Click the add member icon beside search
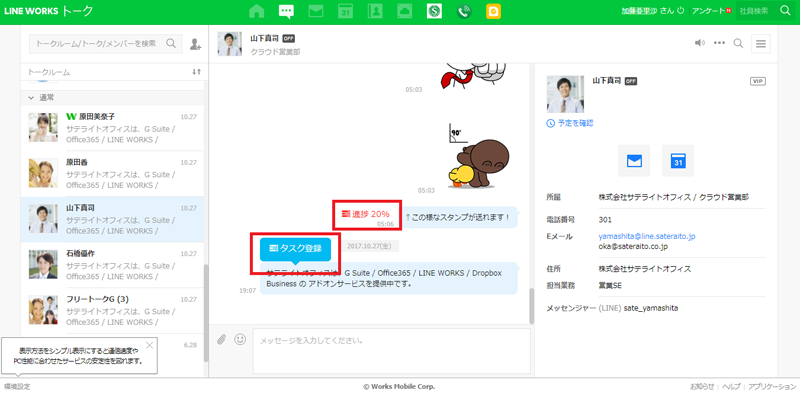Image resolution: width=800 pixels, height=393 pixels. (x=195, y=44)
